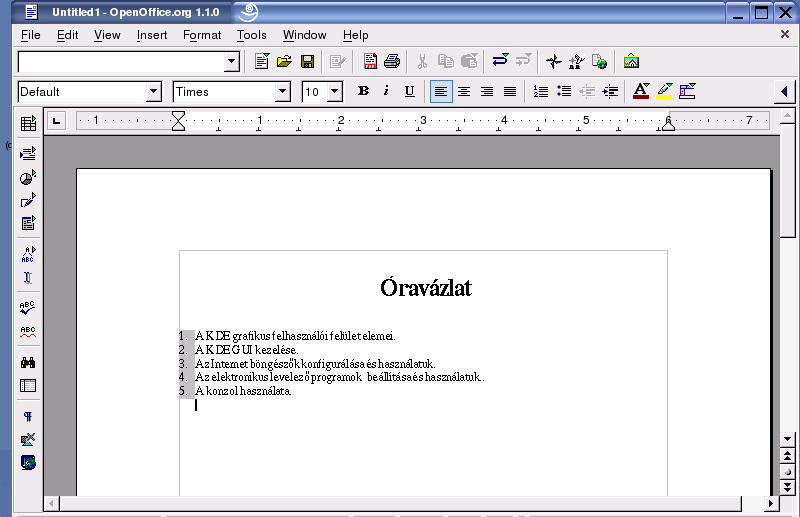The width and height of the screenshot is (800, 517).
Task: Click the Insert object chart icon
Action: tap(28, 177)
